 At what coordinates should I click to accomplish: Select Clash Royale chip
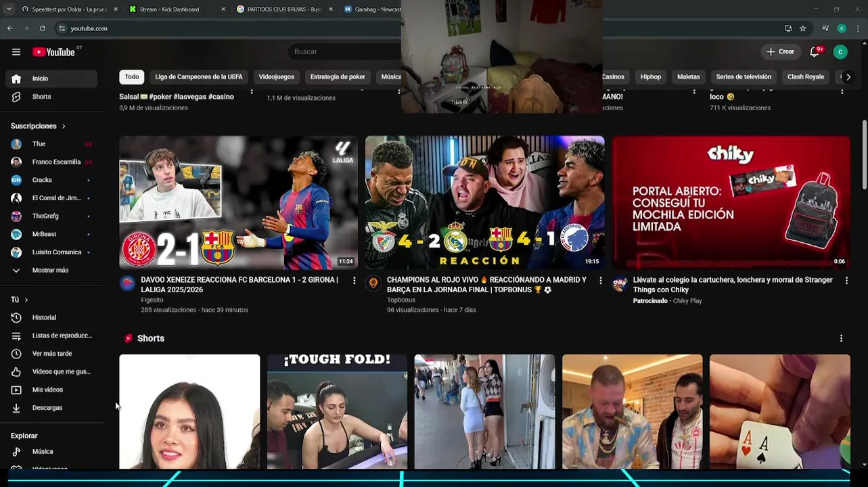click(806, 77)
